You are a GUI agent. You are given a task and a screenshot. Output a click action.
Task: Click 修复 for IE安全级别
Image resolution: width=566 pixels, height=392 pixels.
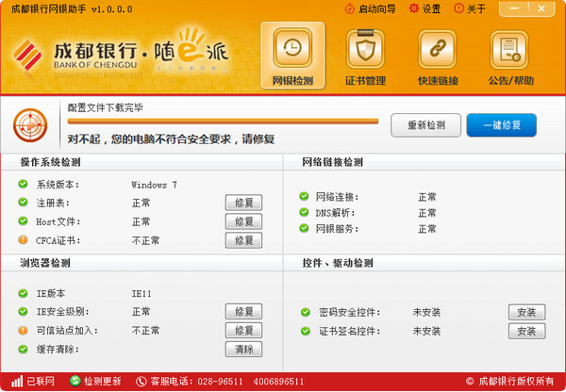coord(243,311)
